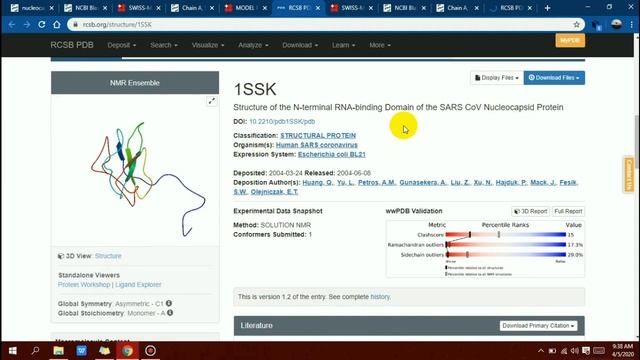Close the MODEL browser tab

tap(264, 8)
